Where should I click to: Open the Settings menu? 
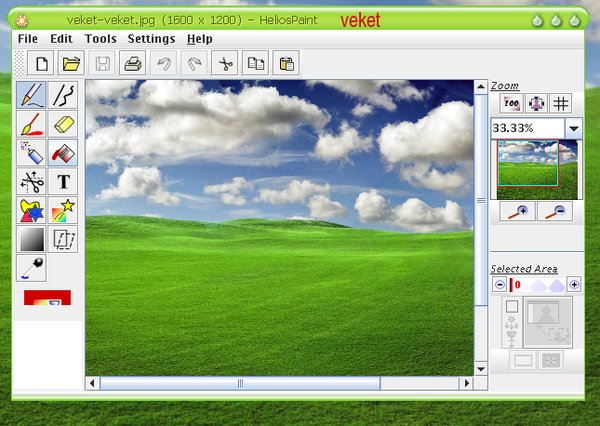click(152, 39)
